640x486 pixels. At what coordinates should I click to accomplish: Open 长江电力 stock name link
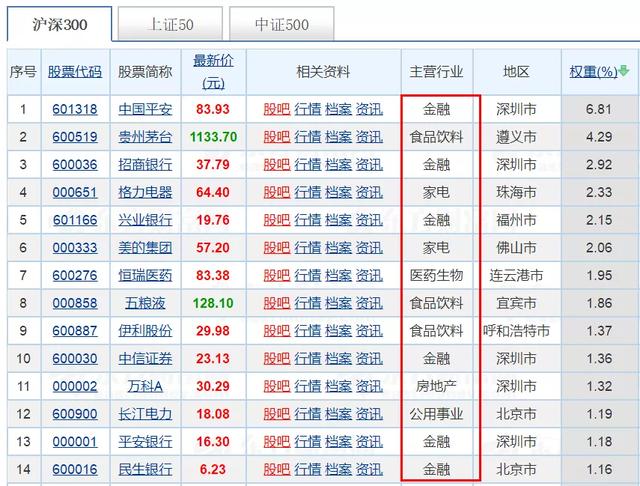(145, 414)
